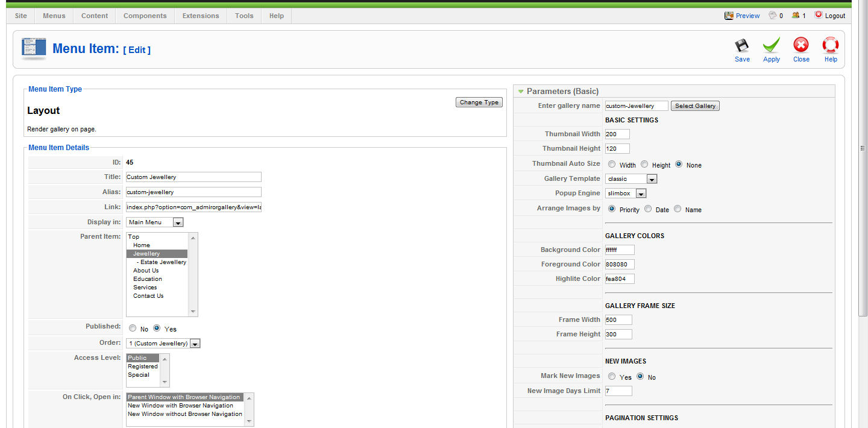Collapse the Parameters (Basic) panel
The width and height of the screenshot is (868, 428).
click(521, 91)
